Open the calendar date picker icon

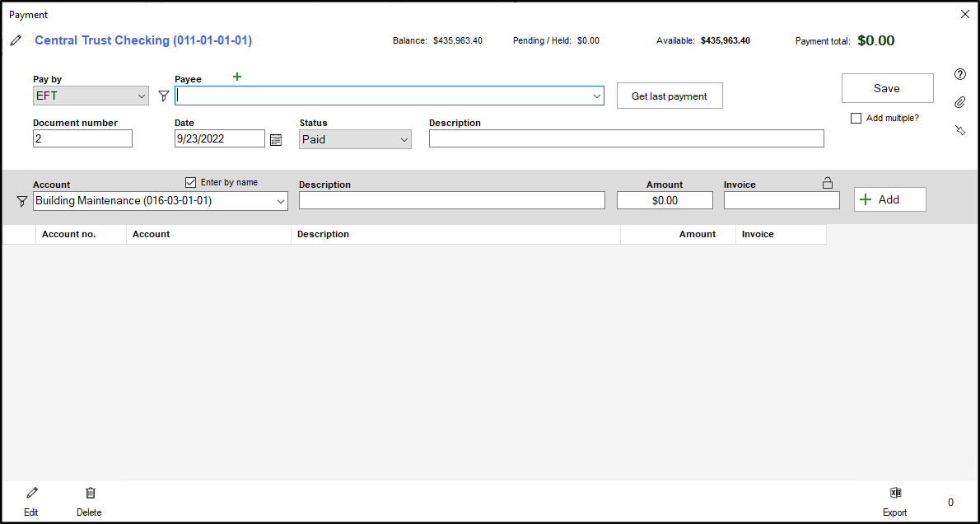click(x=276, y=139)
